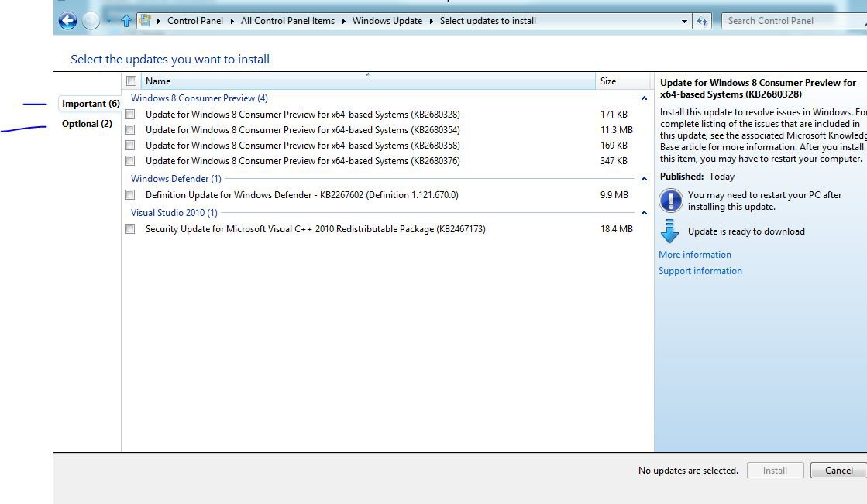Click the Windows Defender (1) group label
This screenshot has width=867, height=504.
point(176,179)
